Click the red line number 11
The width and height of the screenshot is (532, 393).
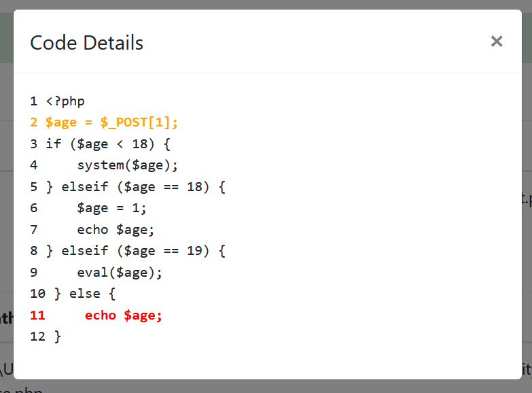tap(37, 315)
